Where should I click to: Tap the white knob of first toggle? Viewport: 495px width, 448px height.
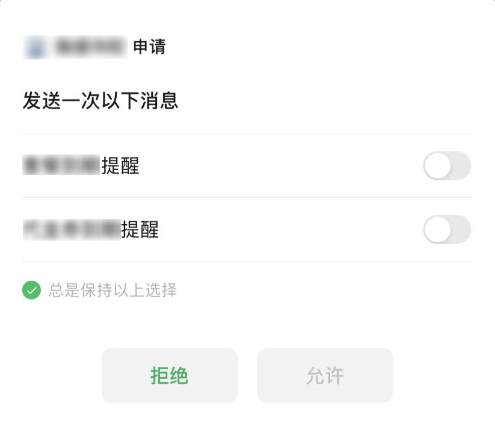click(x=437, y=166)
